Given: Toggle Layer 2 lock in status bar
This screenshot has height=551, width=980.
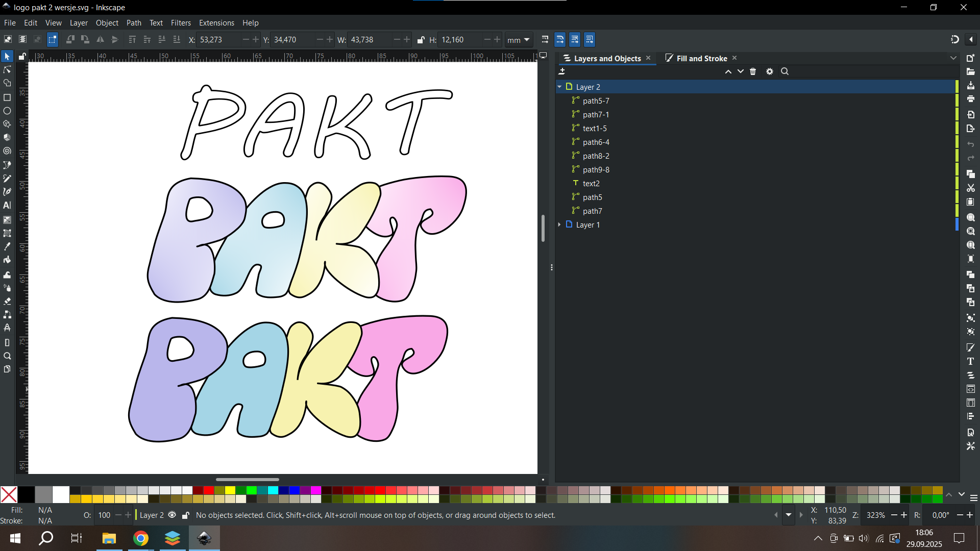Looking at the screenshot, I should point(186,515).
